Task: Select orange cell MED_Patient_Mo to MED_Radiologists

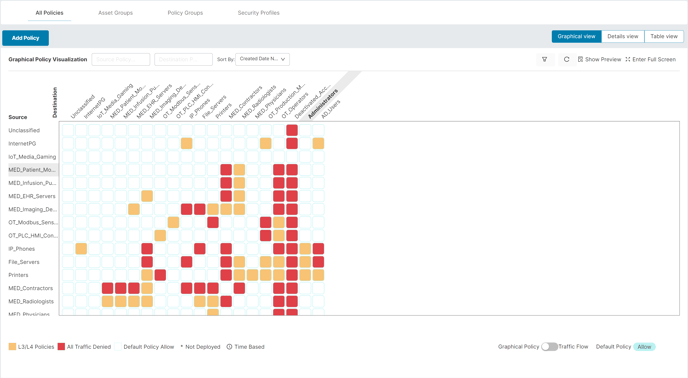Action: (239, 170)
